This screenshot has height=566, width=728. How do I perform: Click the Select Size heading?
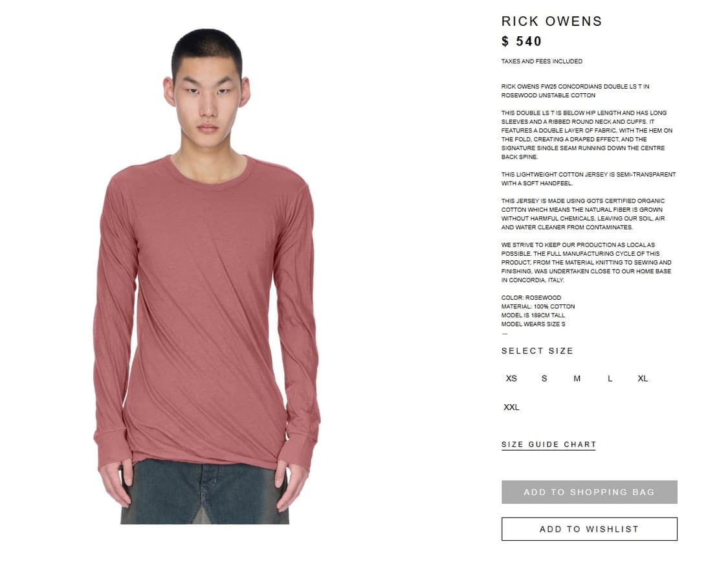tap(537, 351)
